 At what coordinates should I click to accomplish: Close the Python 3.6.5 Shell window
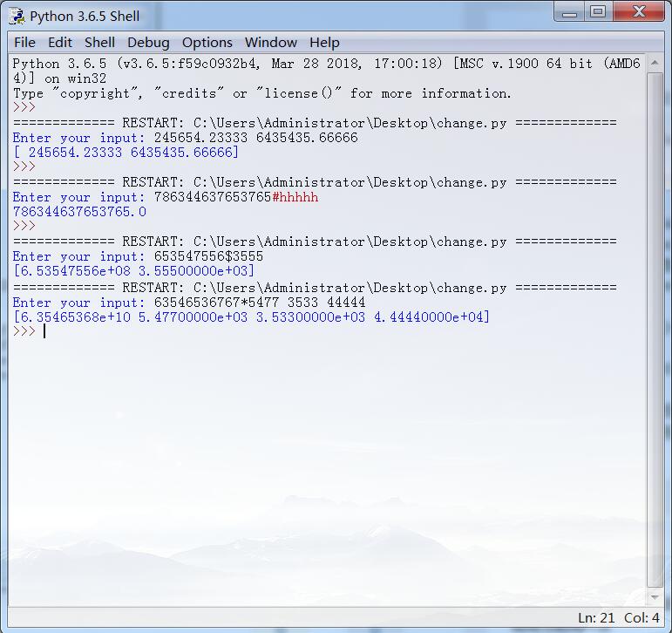point(639,12)
